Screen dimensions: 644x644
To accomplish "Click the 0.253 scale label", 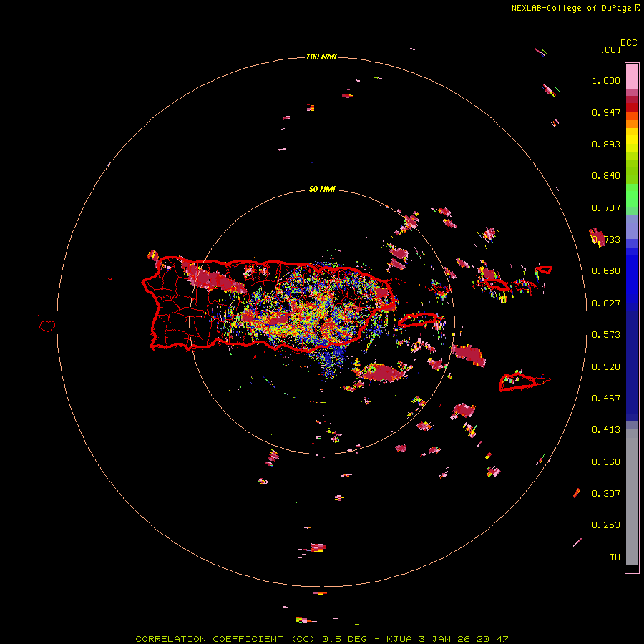I will pos(606,525).
